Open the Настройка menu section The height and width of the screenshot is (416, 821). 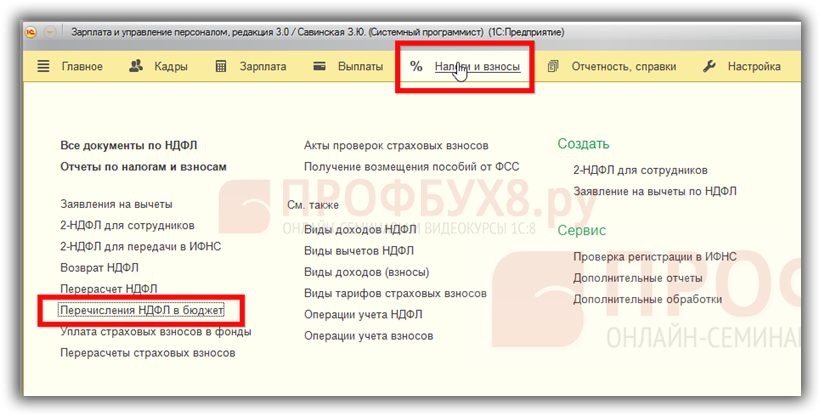[x=754, y=66]
